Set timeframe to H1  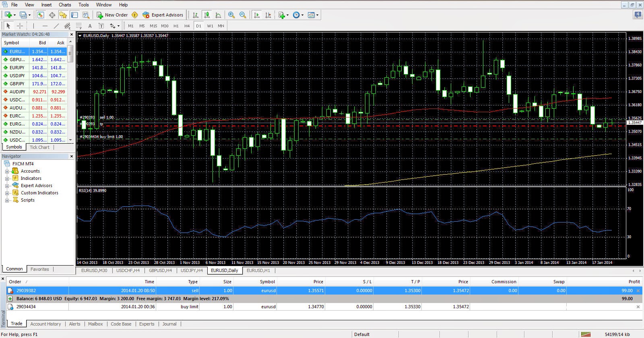[x=176, y=26]
